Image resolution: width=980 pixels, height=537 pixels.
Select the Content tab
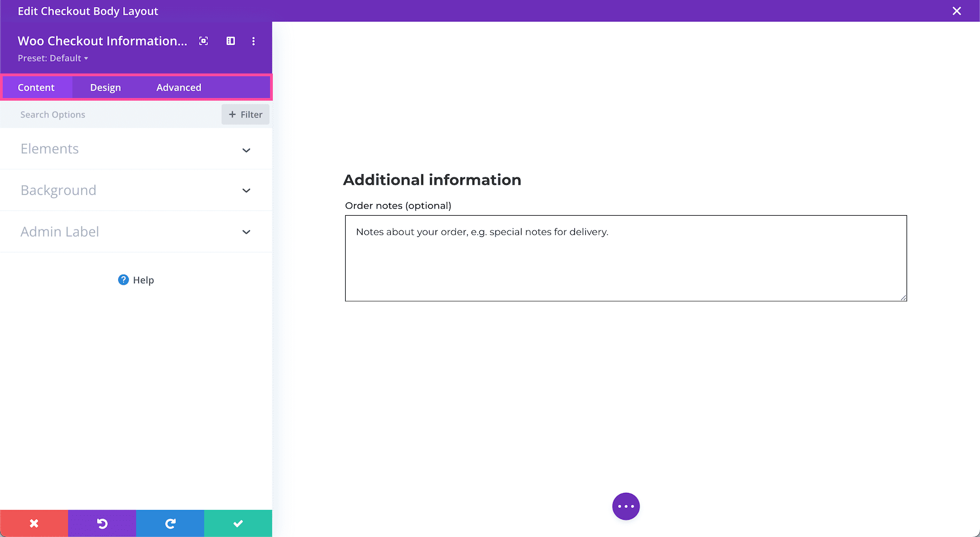pos(36,88)
